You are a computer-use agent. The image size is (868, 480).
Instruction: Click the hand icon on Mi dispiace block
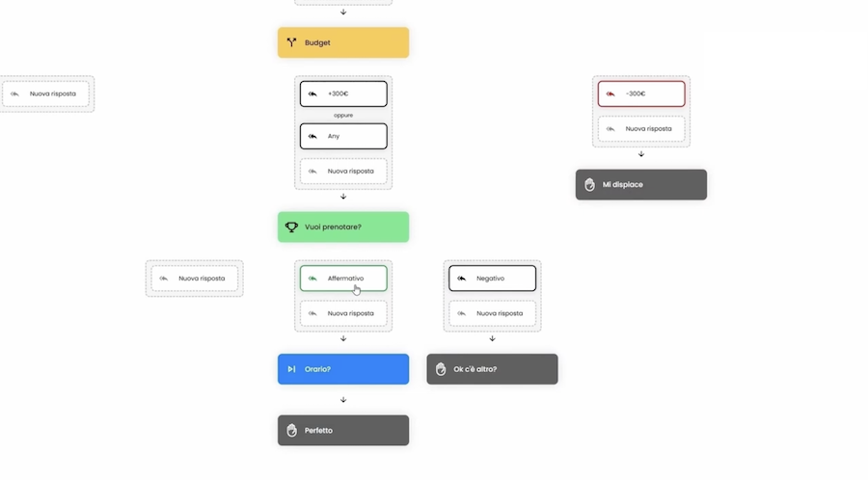click(x=589, y=185)
